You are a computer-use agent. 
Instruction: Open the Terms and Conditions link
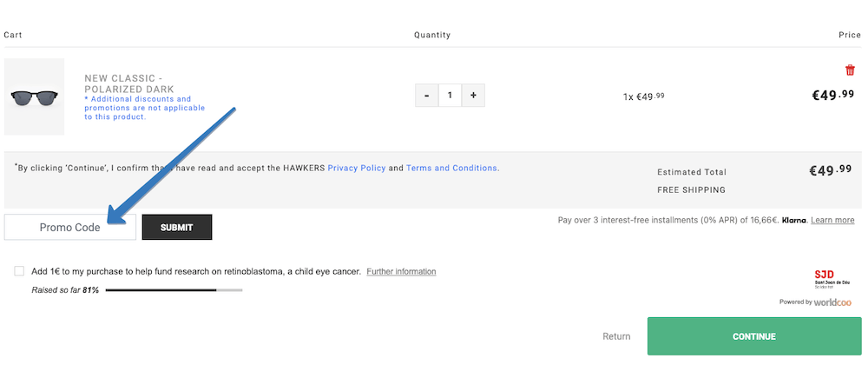pos(451,168)
